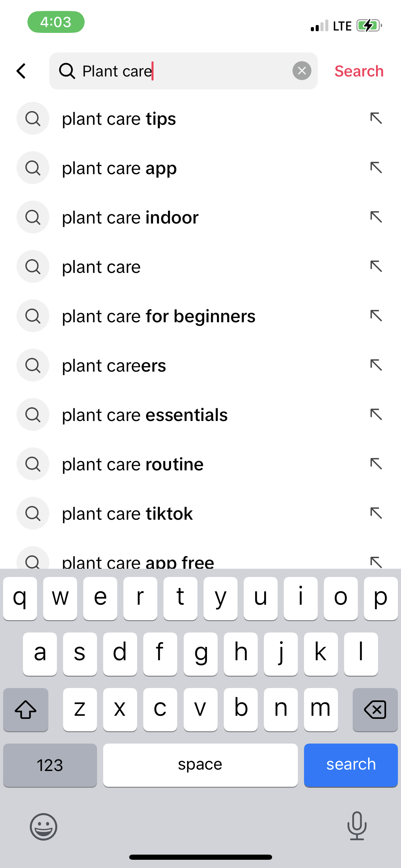Tap the back arrow
Image resolution: width=401 pixels, height=868 pixels.
pos(21,71)
